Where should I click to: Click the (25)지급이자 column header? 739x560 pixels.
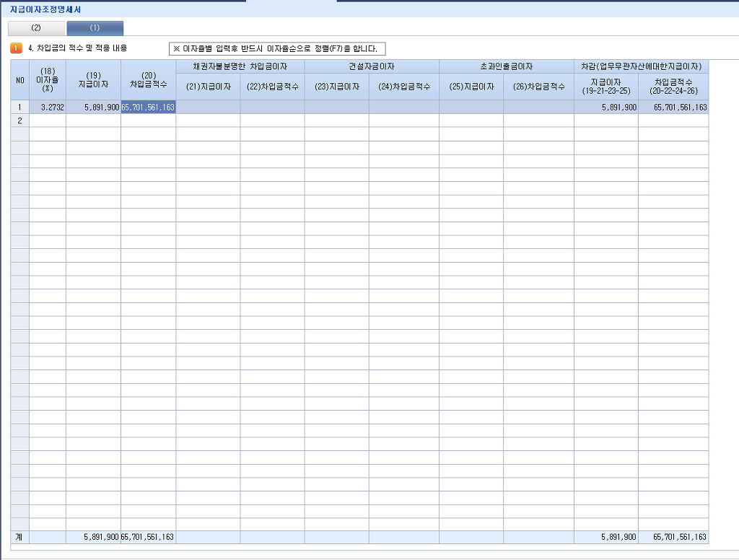coord(471,87)
